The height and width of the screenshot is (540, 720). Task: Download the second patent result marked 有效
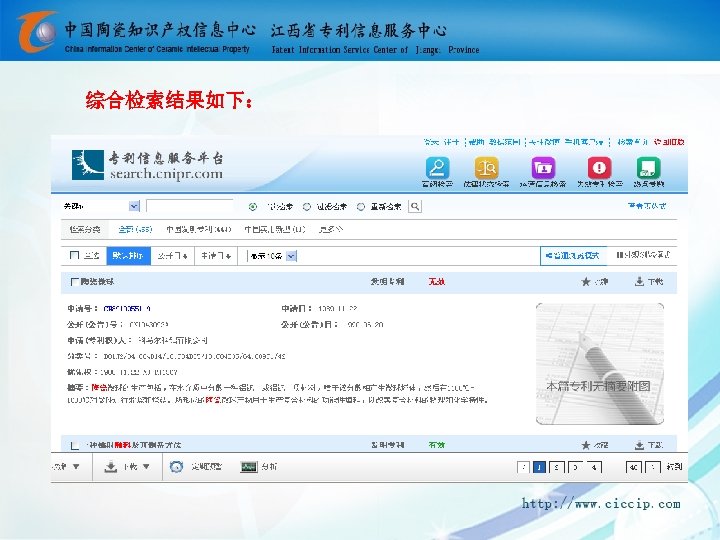coord(639,445)
